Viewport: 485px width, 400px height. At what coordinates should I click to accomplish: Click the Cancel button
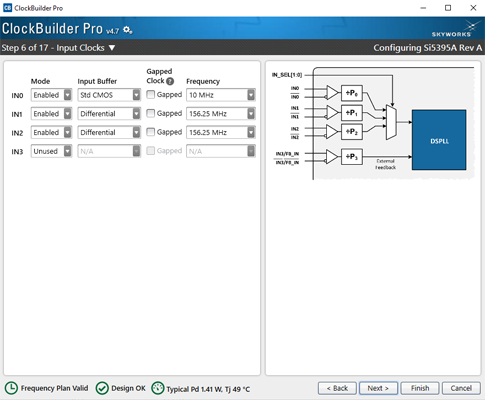coord(461,388)
